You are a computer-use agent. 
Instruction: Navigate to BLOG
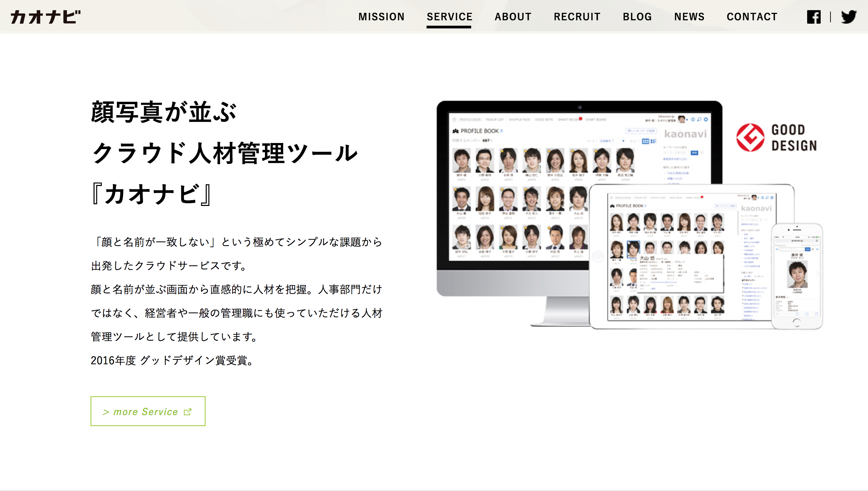pyautogui.click(x=637, y=17)
